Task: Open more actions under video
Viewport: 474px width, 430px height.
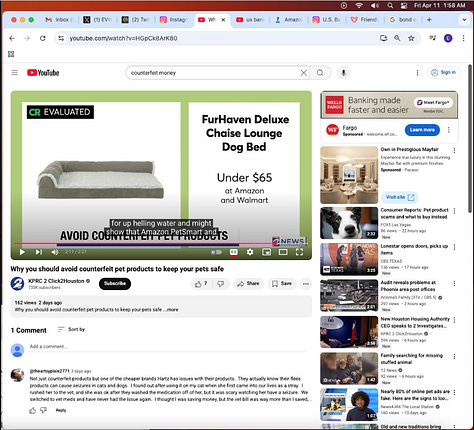Action: point(306,284)
